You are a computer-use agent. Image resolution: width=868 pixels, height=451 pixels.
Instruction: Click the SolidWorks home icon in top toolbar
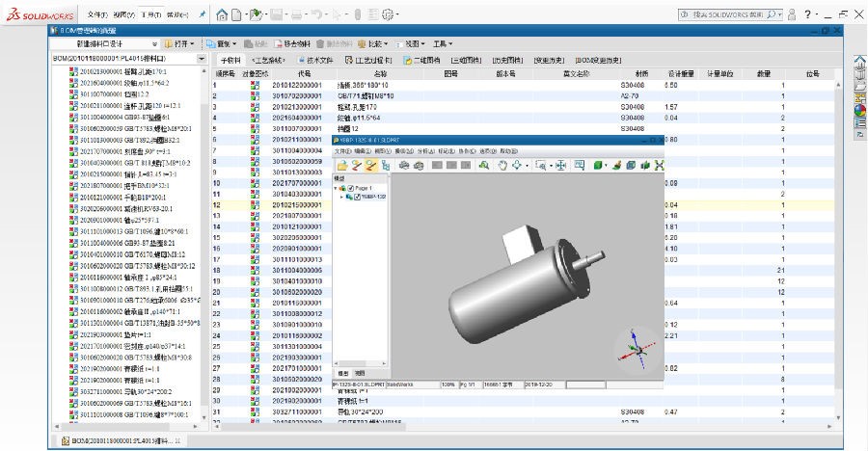(x=223, y=15)
